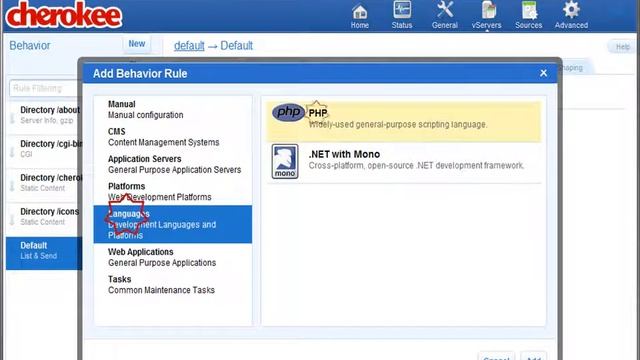Select the Default List & Send rule

(x=44, y=253)
